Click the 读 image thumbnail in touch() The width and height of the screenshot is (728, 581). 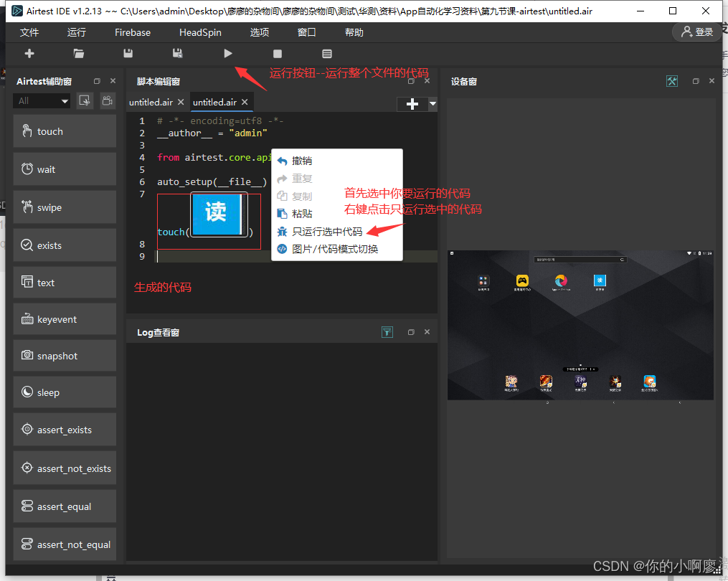218,214
